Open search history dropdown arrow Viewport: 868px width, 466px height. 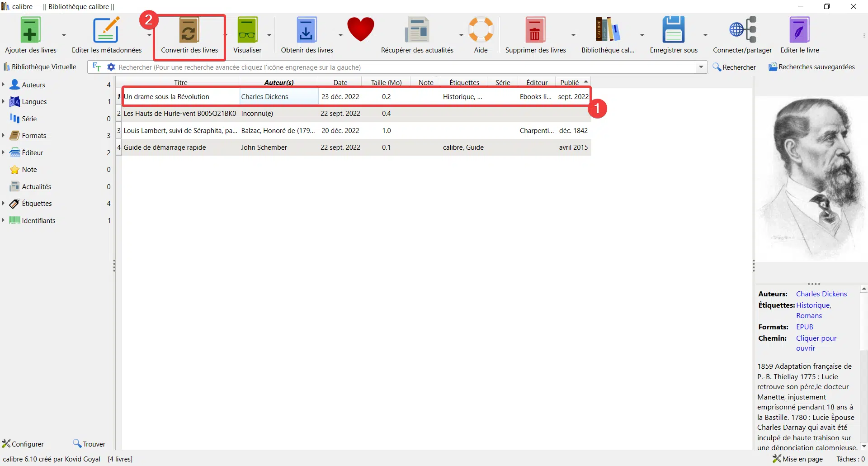[701, 67]
